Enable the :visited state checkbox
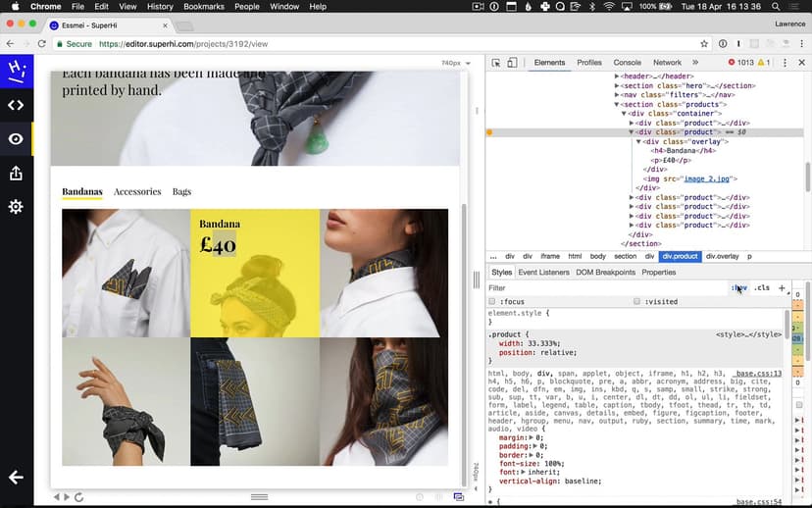 click(636, 301)
